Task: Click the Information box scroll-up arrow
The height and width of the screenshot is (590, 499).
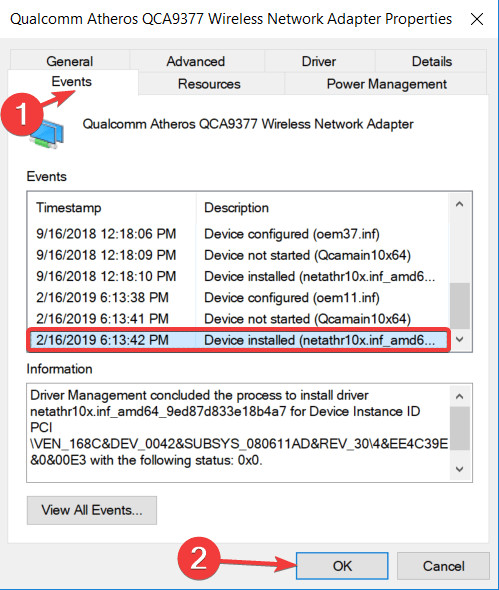Action: point(459,396)
